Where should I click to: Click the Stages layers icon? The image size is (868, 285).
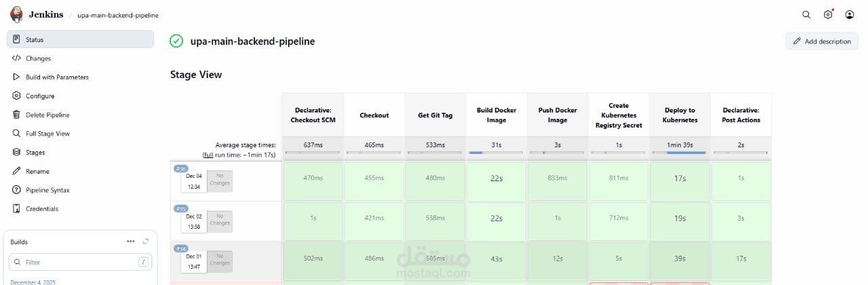pyautogui.click(x=17, y=153)
